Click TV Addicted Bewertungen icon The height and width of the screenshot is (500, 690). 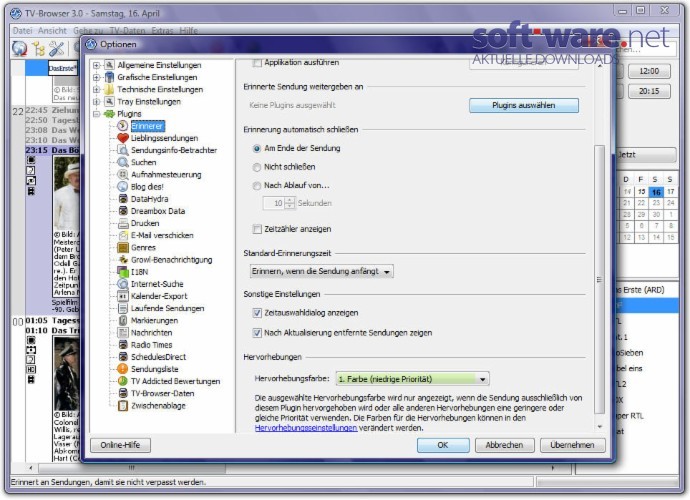click(122, 381)
